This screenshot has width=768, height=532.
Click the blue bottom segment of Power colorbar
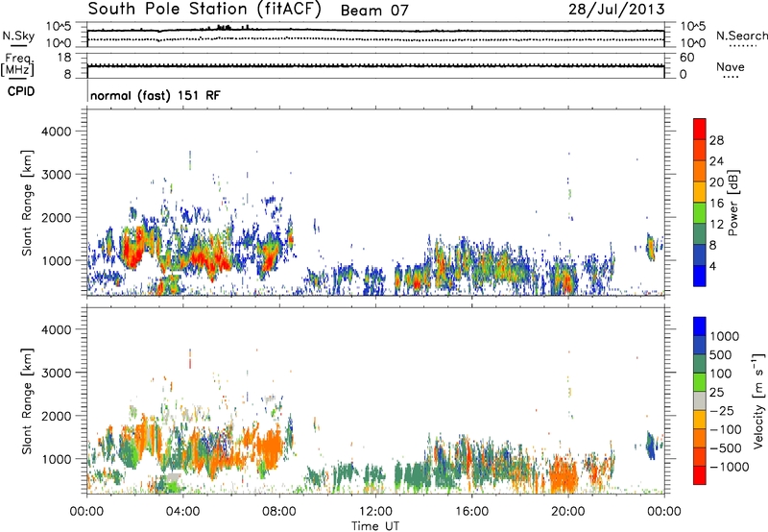point(700,276)
